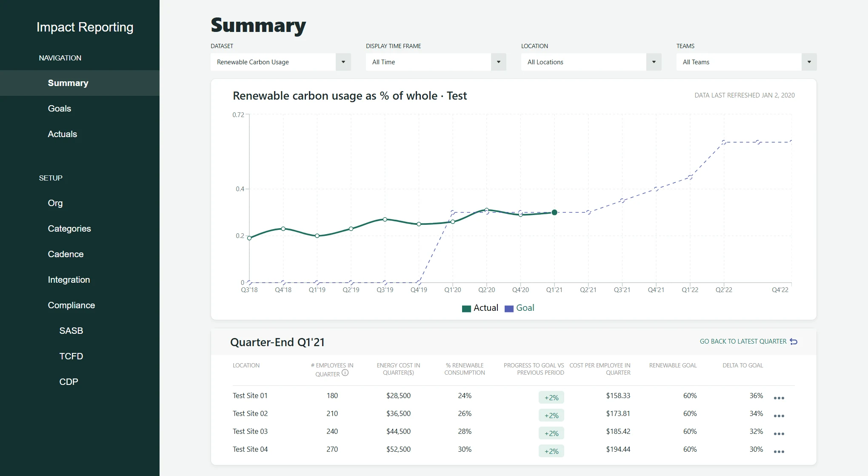Screen dimensions: 868x476
Task: Select the Actual data point at Q3'19
Action: pyautogui.click(x=385, y=219)
